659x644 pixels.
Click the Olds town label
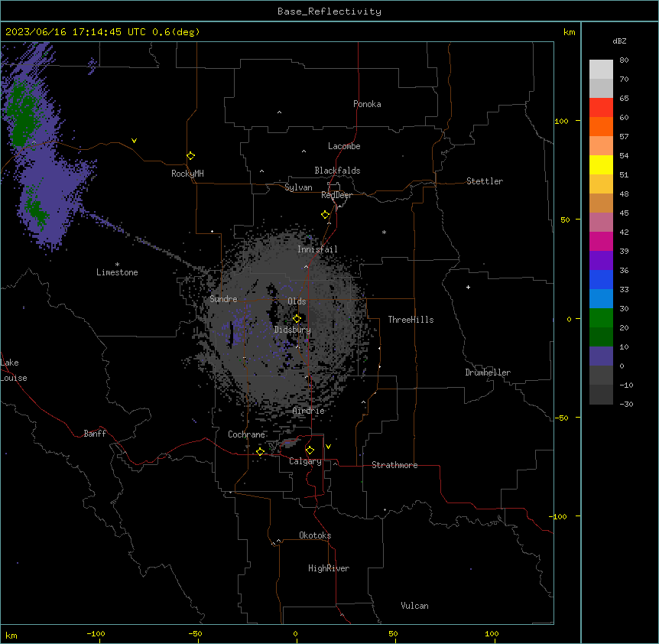pos(297,301)
